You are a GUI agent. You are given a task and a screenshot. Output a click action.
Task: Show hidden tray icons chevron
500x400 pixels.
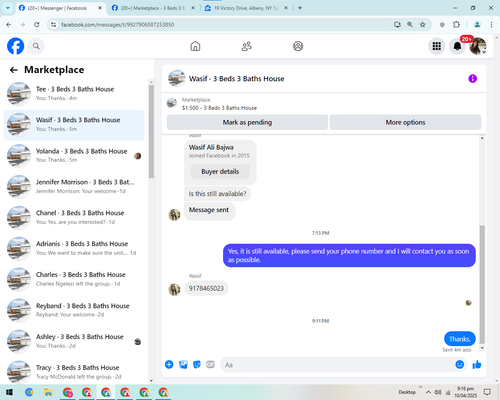click(428, 392)
